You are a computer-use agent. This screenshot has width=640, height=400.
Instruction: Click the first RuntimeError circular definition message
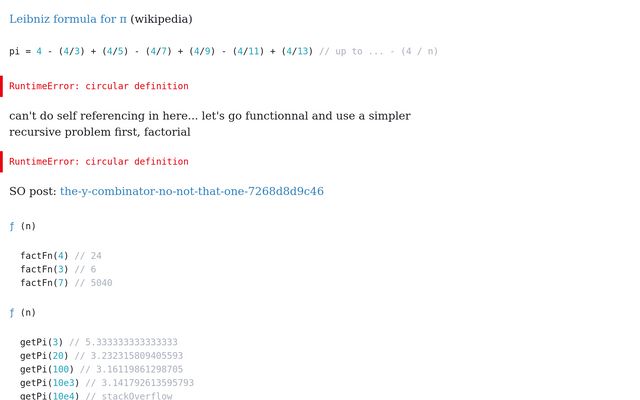pos(98,86)
